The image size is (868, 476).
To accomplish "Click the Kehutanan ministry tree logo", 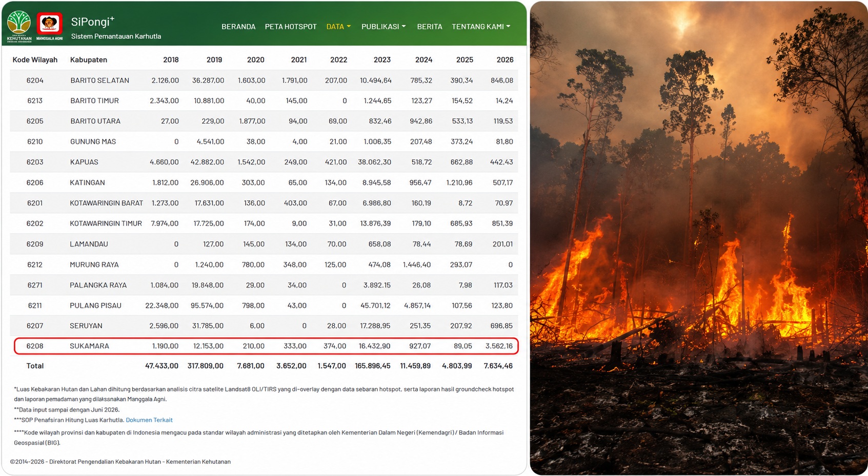I will point(19,26).
